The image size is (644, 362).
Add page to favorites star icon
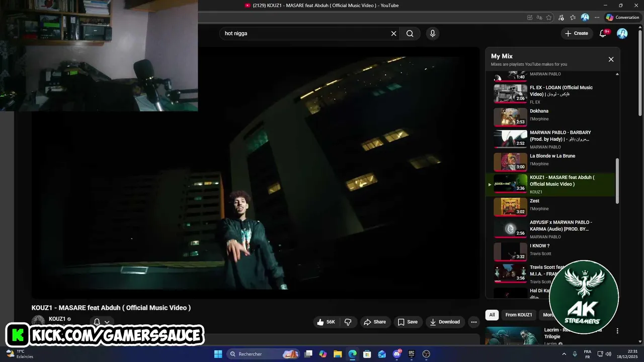[548, 18]
